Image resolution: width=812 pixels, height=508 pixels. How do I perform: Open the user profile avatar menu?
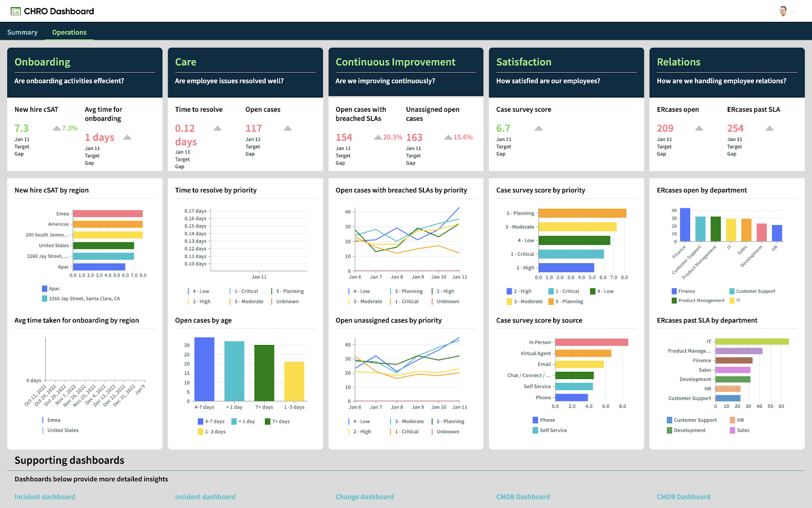pyautogui.click(x=783, y=11)
